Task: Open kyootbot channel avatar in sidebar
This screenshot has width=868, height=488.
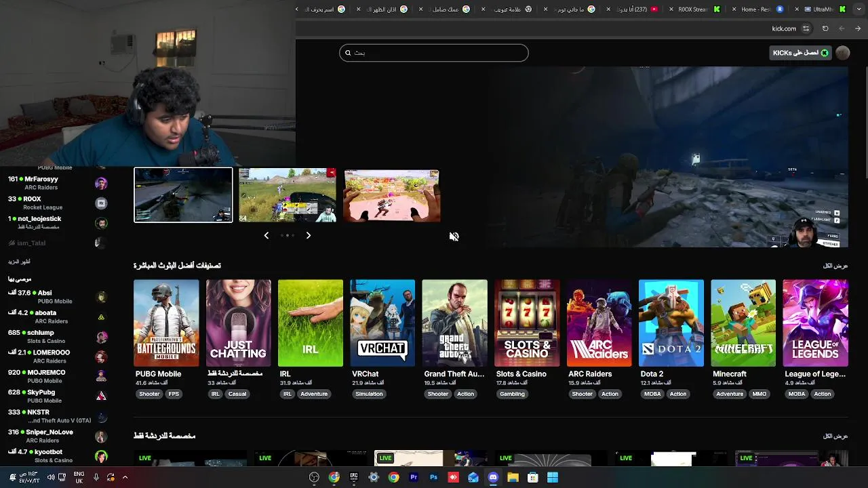Action: tap(101, 456)
